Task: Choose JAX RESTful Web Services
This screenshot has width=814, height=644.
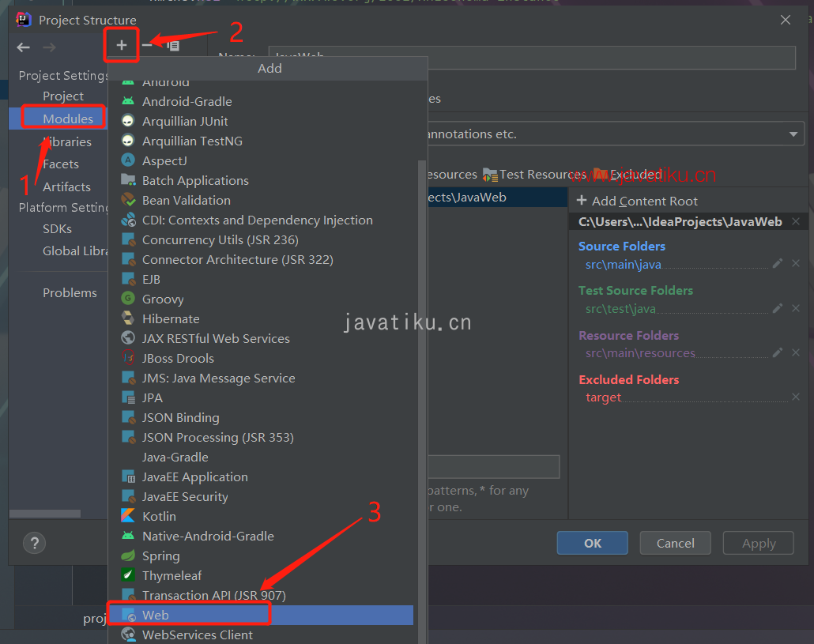Action: coord(261,338)
